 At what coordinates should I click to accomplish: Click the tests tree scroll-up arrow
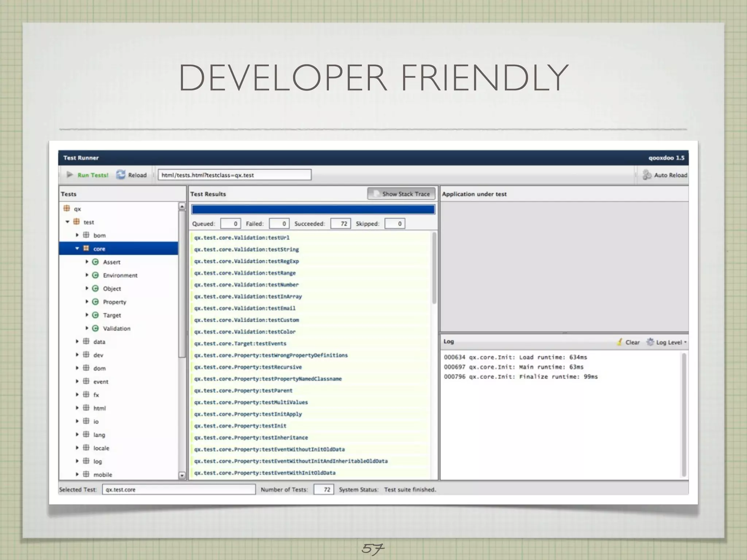tap(182, 206)
